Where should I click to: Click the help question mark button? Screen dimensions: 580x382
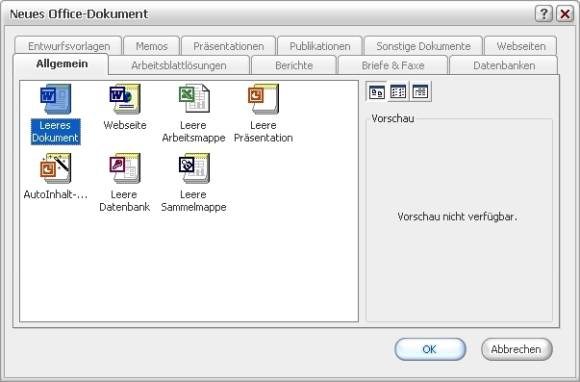(x=543, y=14)
